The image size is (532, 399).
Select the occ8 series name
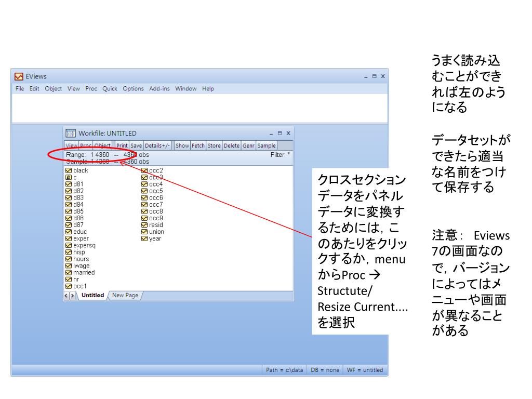156,211
